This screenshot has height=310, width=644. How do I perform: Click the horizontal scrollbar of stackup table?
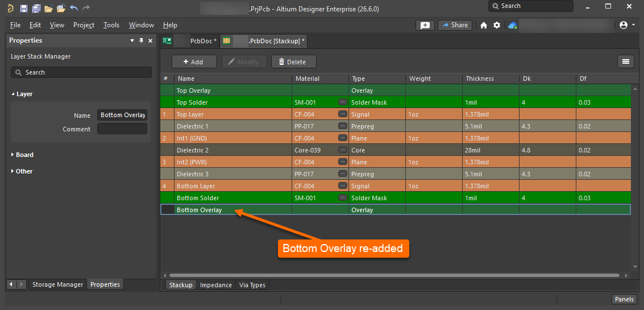(x=394, y=275)
